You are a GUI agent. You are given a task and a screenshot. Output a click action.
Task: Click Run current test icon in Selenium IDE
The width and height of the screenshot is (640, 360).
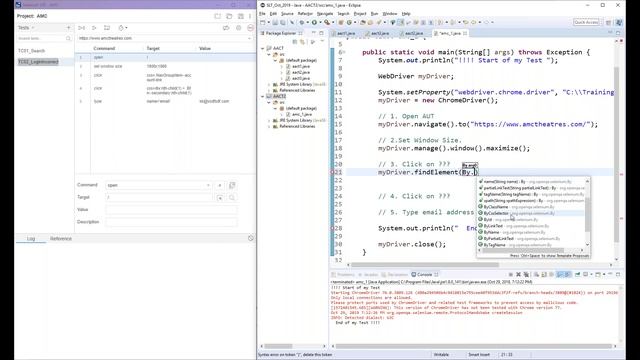tap(94, 28)
